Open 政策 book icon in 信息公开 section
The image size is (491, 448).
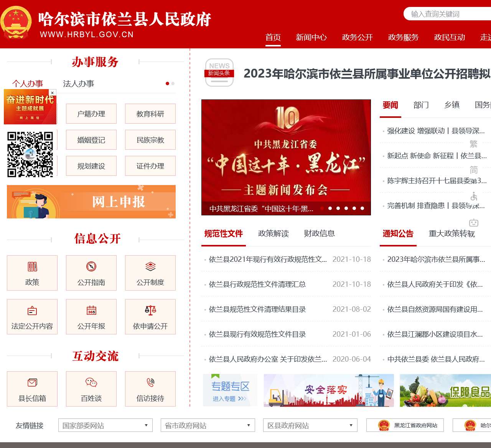(x=32, y=266)
